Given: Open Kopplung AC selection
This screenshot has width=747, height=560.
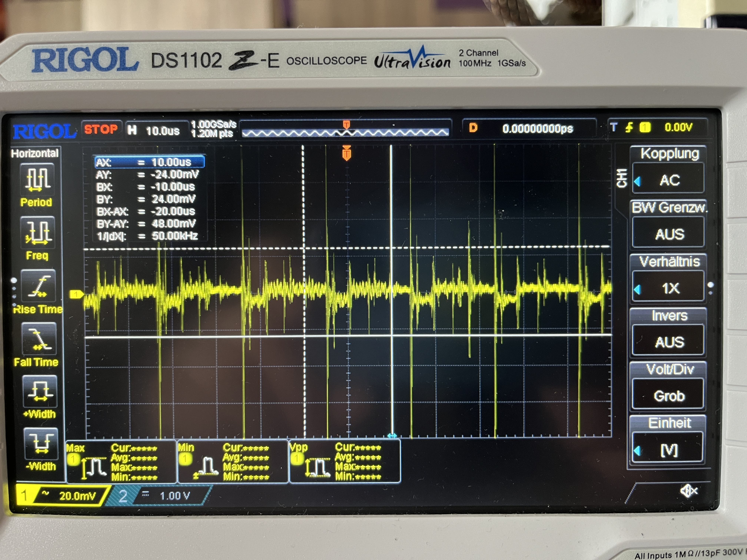Looking at the screenshot, I should (x=668, y=180).
